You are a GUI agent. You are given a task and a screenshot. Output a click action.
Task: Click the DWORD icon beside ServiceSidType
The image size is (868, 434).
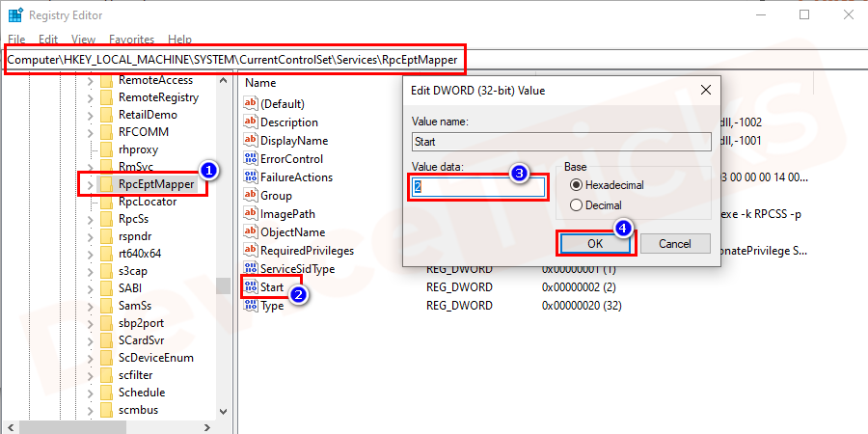(251, 269)
